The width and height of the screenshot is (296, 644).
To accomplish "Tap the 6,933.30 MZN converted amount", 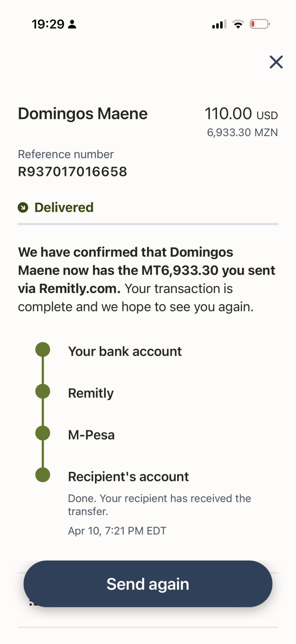I will coord(242,132).
